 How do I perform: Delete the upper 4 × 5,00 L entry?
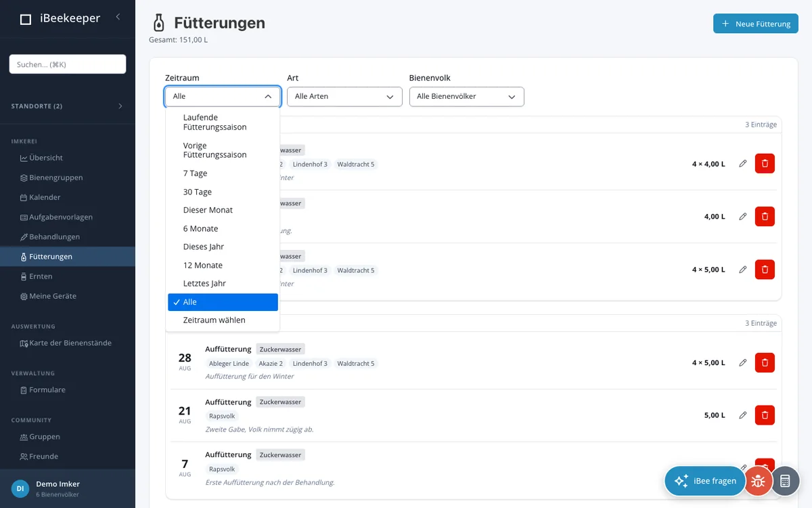765,269
